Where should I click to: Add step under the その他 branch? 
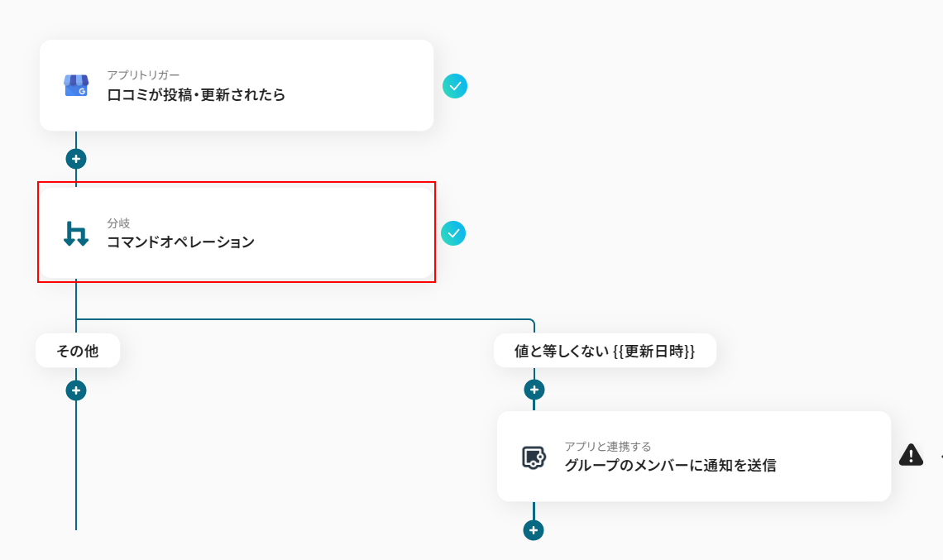[x=76, y=390]
